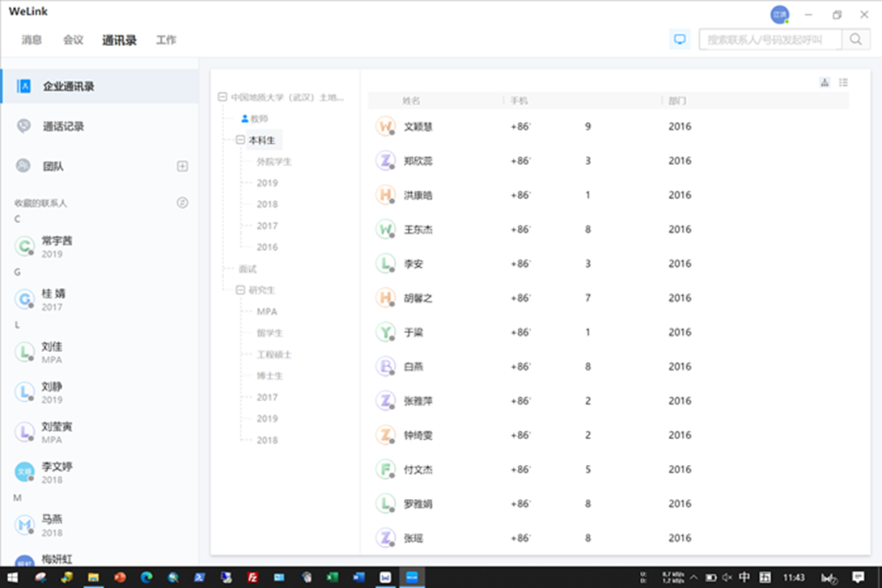This screenshot has width=882, height=588.
Task: Click the clock in the Windows taskbar
Action: click(794, 577)
